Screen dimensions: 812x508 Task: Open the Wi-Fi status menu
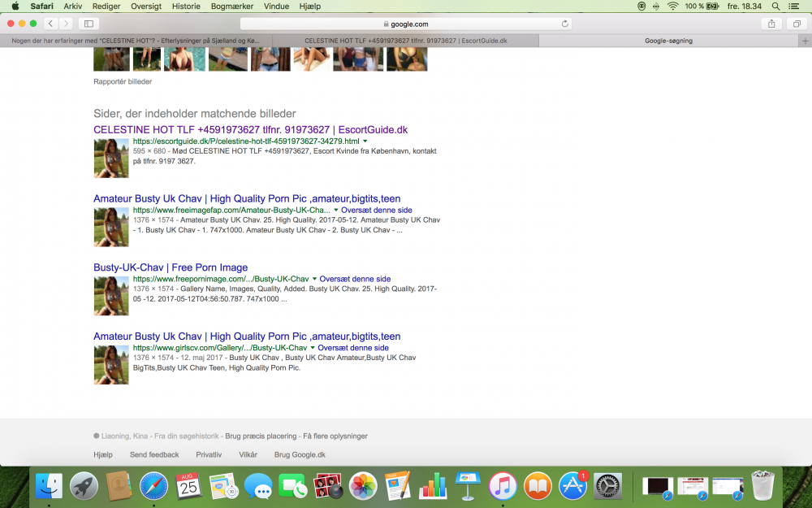(x=672, y=7)
